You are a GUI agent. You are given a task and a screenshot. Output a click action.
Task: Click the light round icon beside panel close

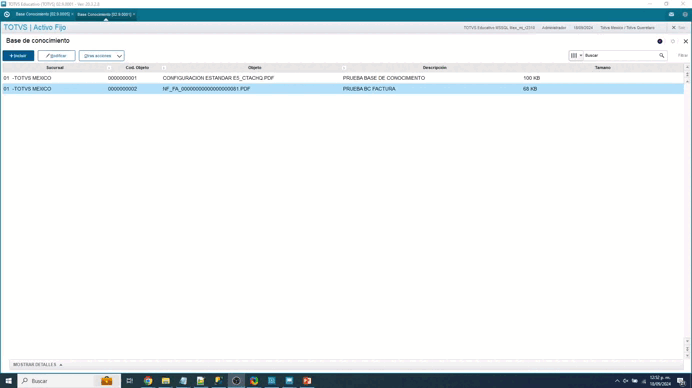[x=673, y=41]
